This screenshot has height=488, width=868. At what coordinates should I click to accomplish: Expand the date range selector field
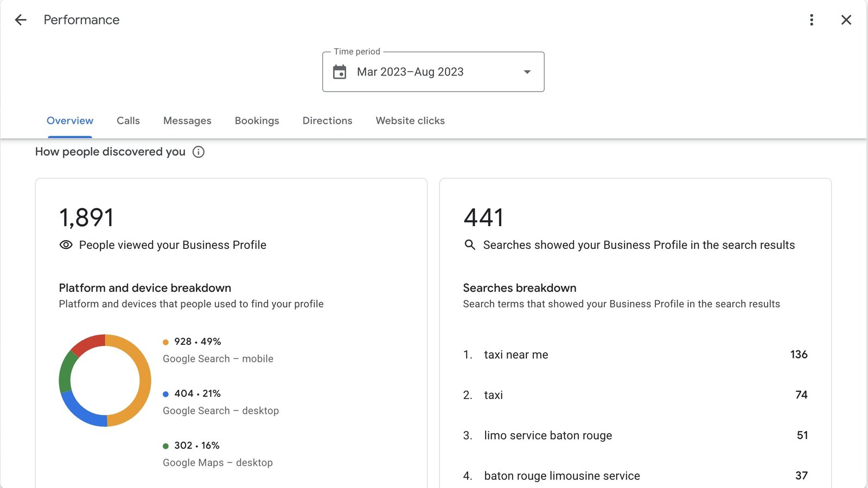point(432,72)
